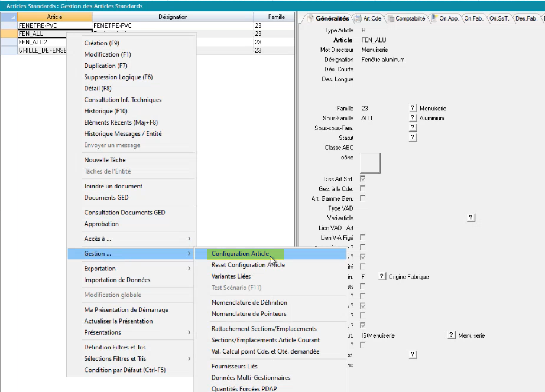Viewport: 545px width, 392px height.
Task: Click the question mark lookup beside Famille
Action: click(x=413, y=109)
